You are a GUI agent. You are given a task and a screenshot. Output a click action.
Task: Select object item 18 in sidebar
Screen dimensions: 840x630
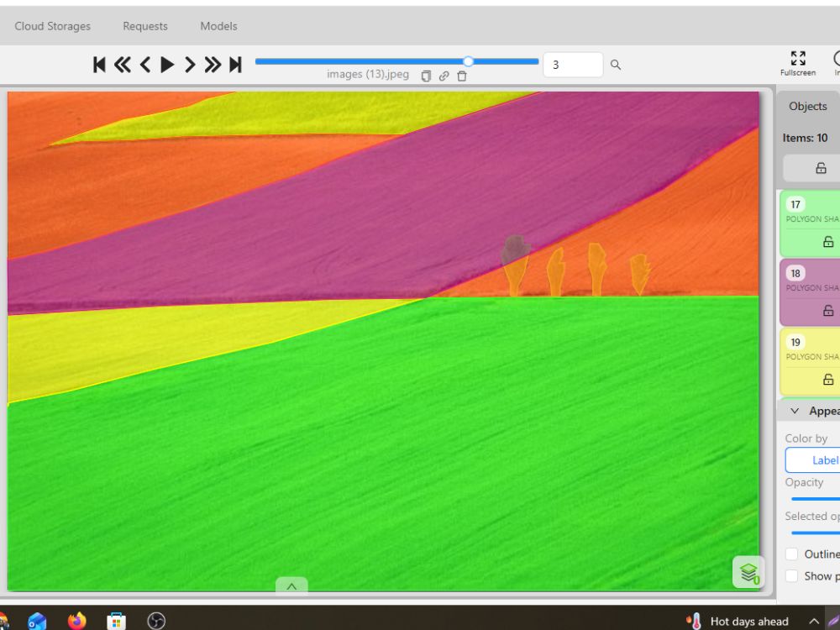[x=810, y=292]
